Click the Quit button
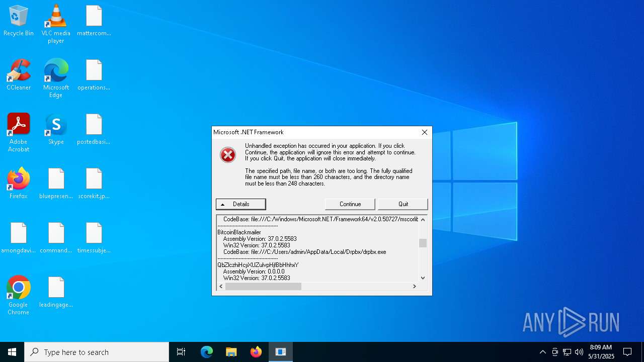644x362 pixels. [403, 204]
